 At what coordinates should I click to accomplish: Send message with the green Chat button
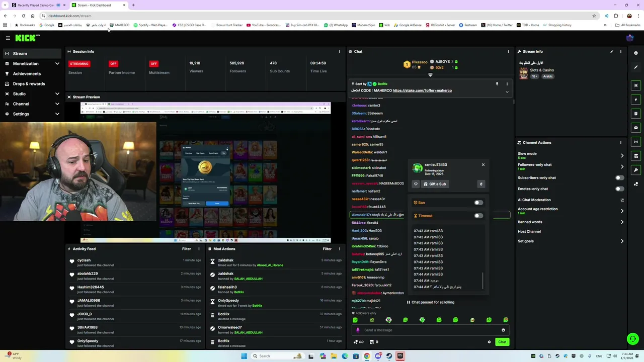[502, 342]
